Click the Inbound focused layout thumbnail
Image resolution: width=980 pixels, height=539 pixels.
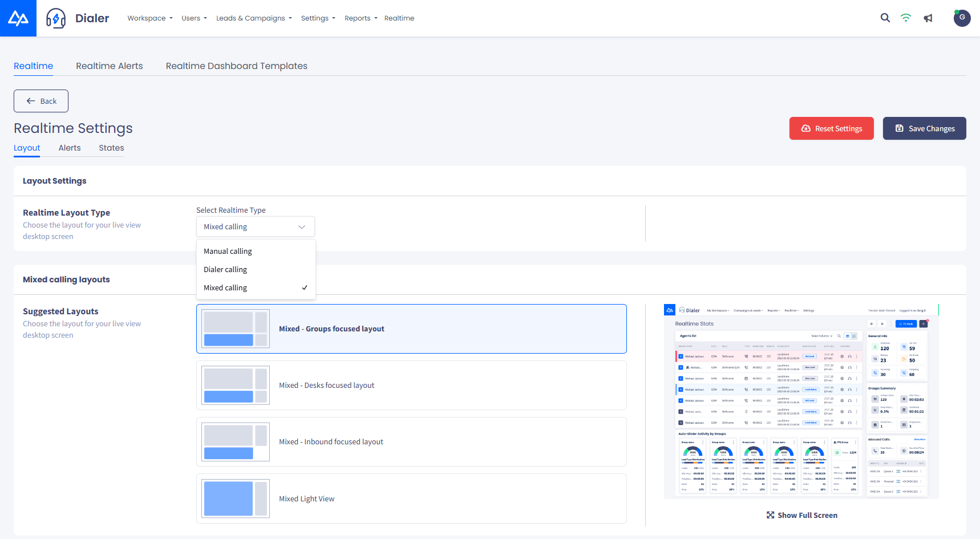point(236,441)
